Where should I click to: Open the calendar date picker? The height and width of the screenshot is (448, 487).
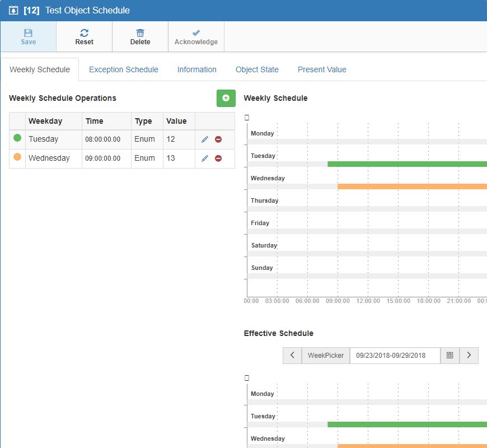449,355
